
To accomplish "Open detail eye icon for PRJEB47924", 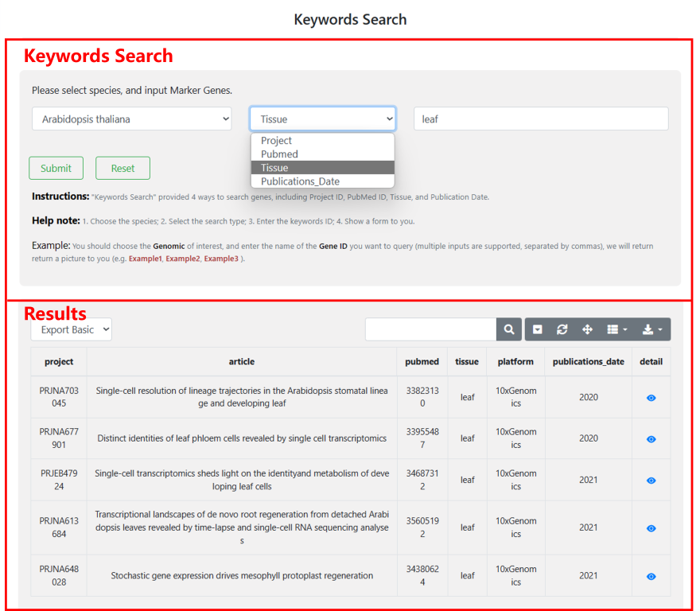I will click(651, 481).
